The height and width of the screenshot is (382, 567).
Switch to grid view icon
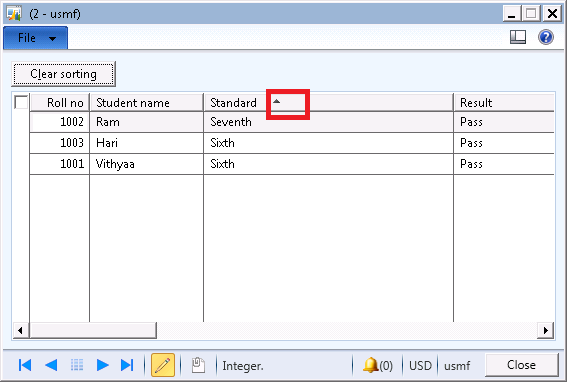[x=77, y=365]
